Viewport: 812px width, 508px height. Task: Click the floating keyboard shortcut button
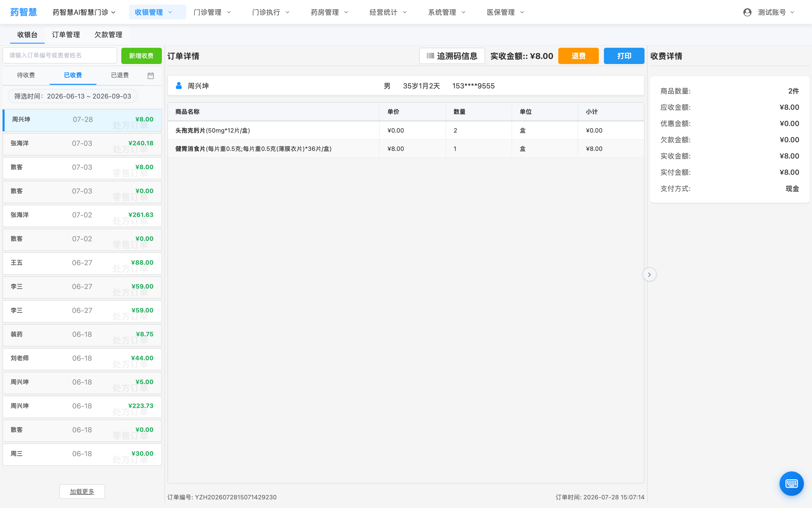coord(791,483)
